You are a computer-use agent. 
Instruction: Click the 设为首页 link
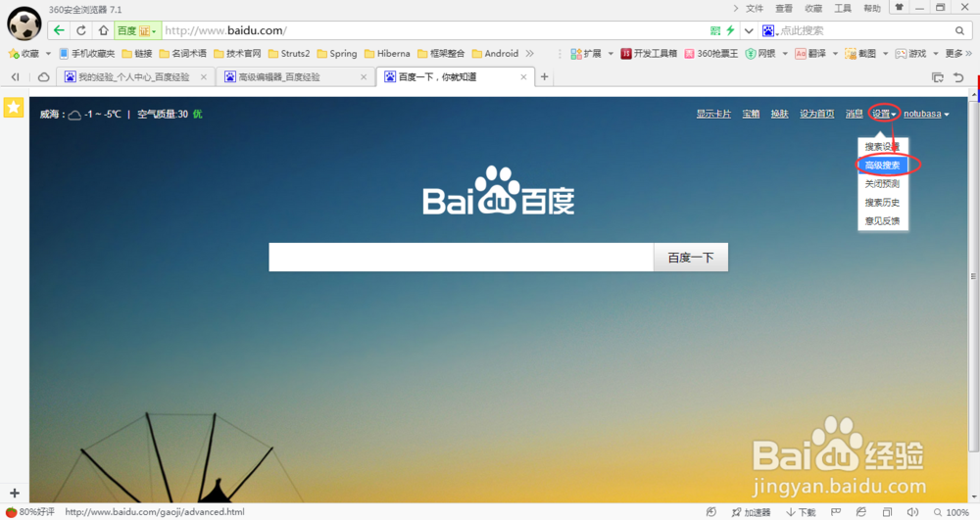click(817, 114)
